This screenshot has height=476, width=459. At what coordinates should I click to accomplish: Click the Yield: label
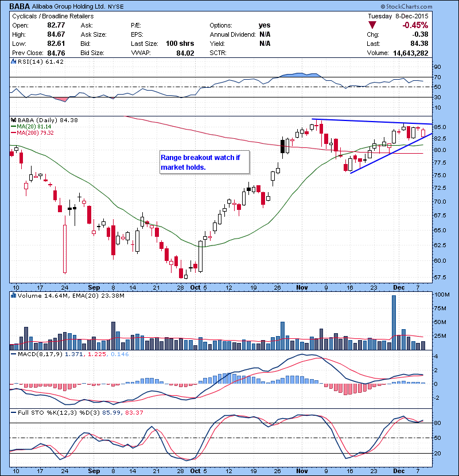point(217,44)
